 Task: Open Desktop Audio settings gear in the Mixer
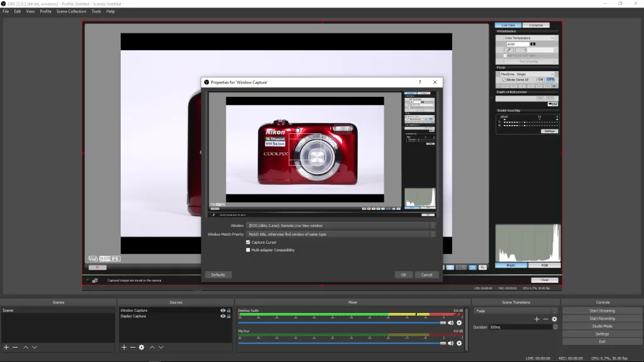coord(458,322)
